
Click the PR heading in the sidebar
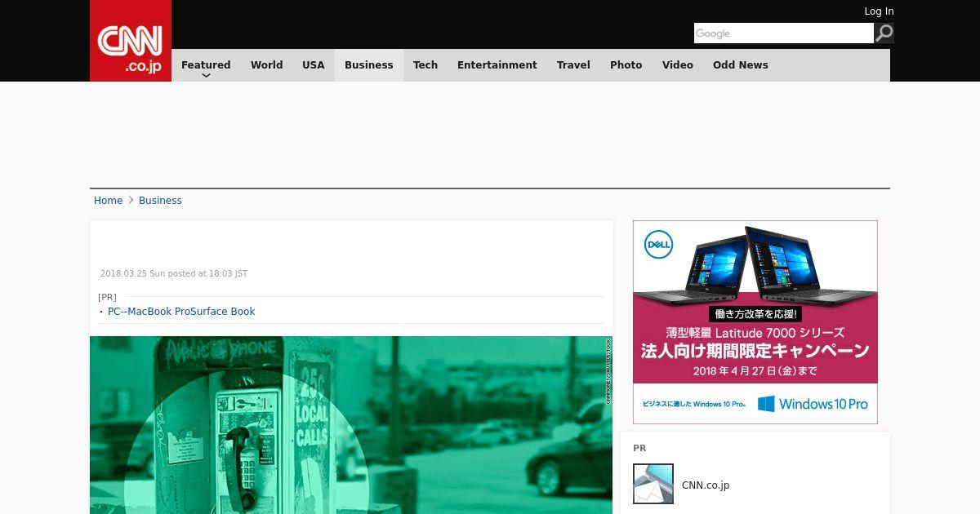[639, 448]
